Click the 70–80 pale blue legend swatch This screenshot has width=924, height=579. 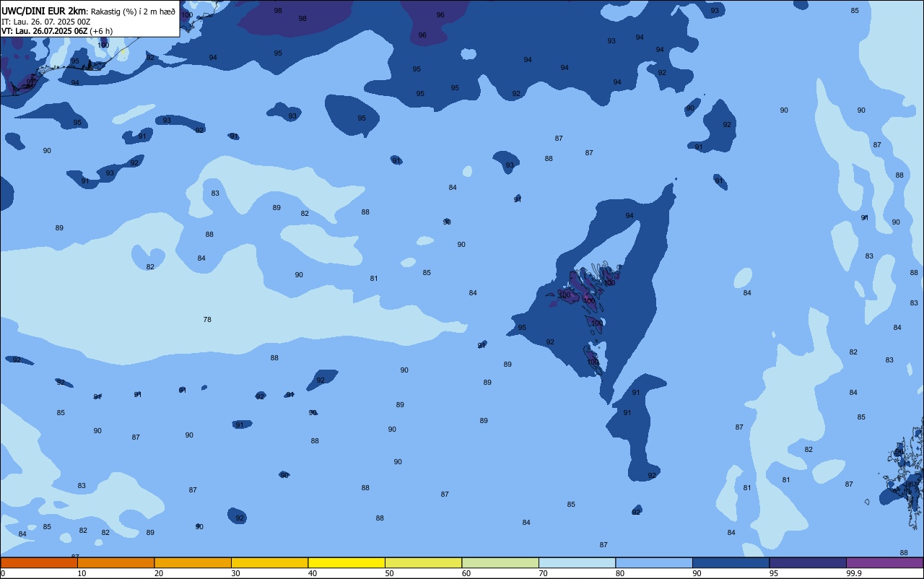click(577, 562)
